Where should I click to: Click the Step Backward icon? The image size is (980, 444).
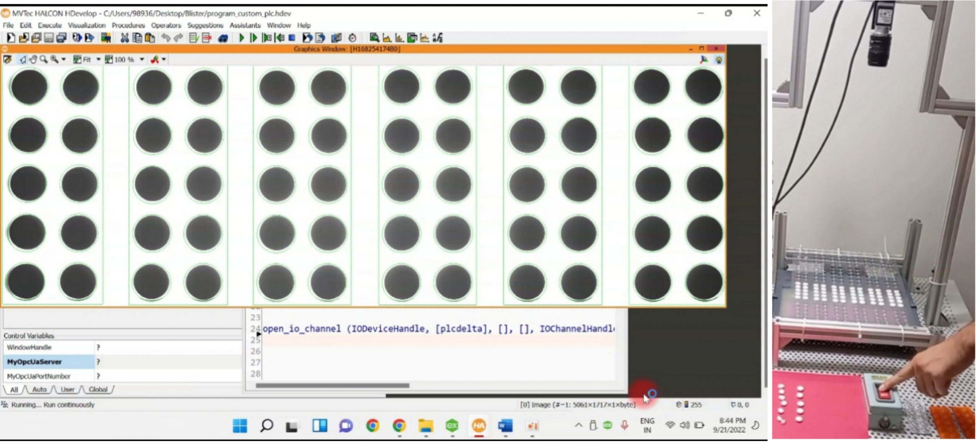pos(280,38)
